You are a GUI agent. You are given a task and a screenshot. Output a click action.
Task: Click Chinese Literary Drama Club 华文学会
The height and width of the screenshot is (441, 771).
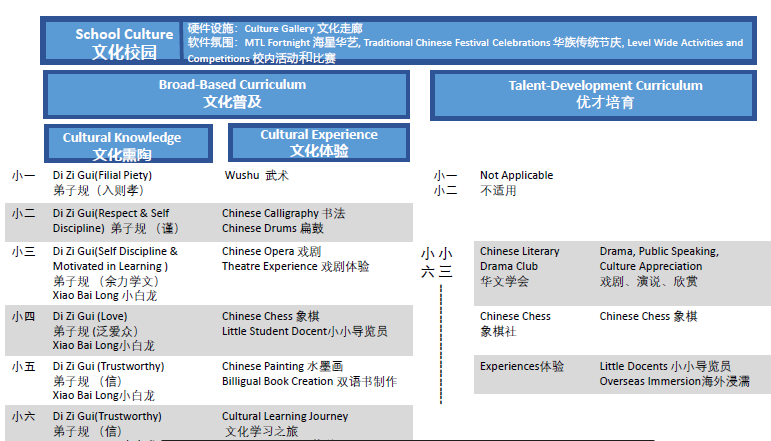[520, 266]
